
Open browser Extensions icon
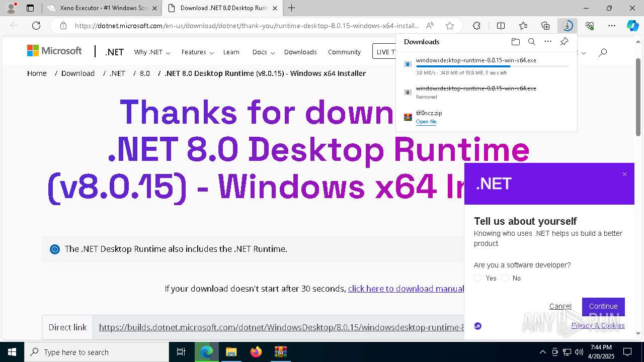[476, 26]
